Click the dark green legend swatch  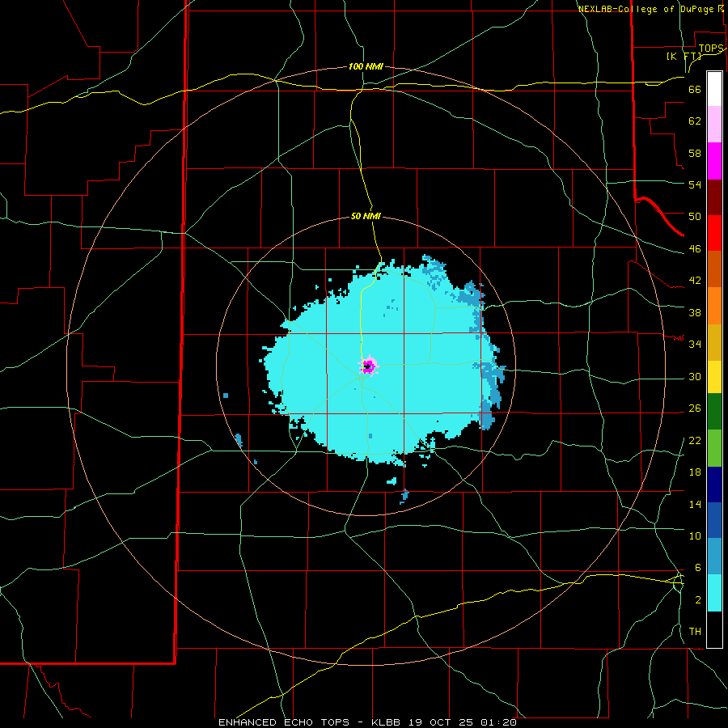[714, 412]
